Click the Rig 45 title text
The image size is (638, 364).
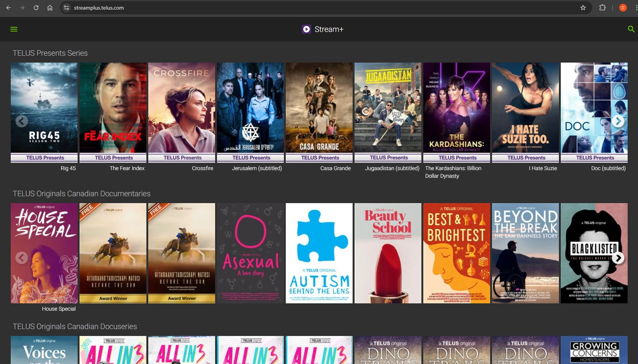[x=68, y=168]
